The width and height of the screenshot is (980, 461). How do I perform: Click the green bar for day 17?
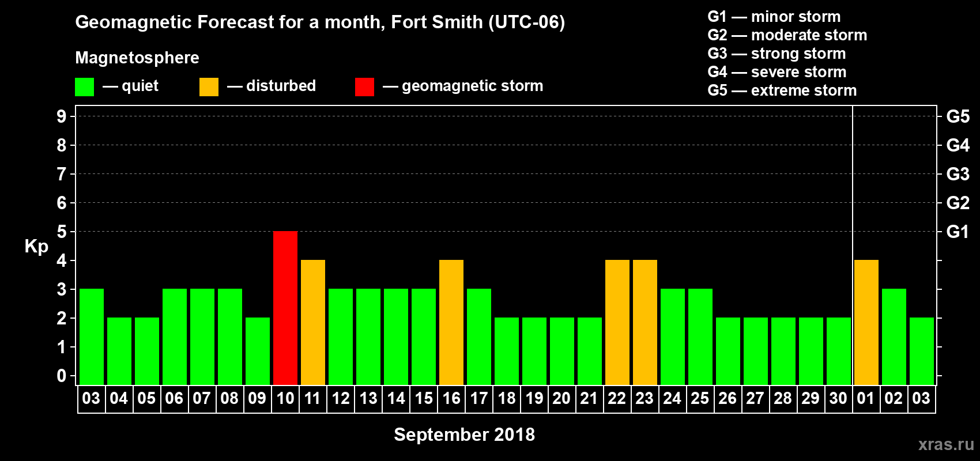[x=479, y=337]
